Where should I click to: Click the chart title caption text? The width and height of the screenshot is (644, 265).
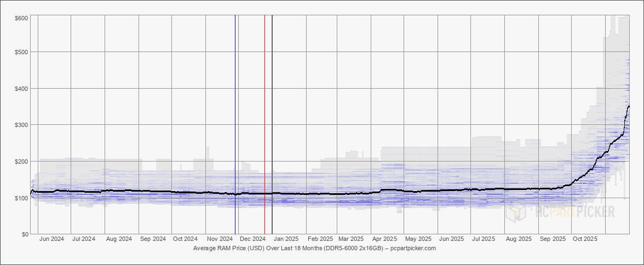pos(314,248)
